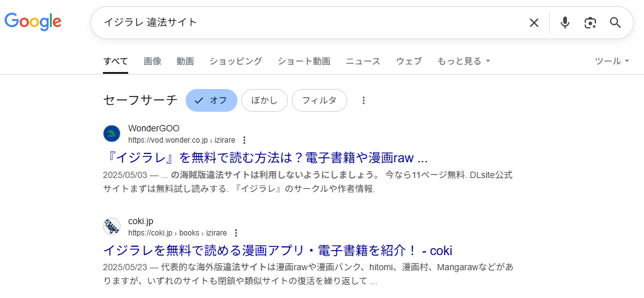Click the Google logo
This screenshot has width=644, height=298.
33,21
